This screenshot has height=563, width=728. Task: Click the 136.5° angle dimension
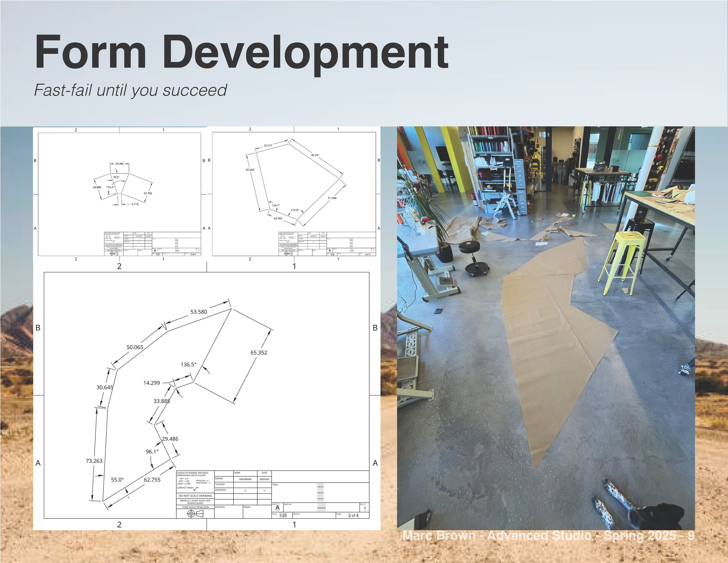tap(189, 365)
